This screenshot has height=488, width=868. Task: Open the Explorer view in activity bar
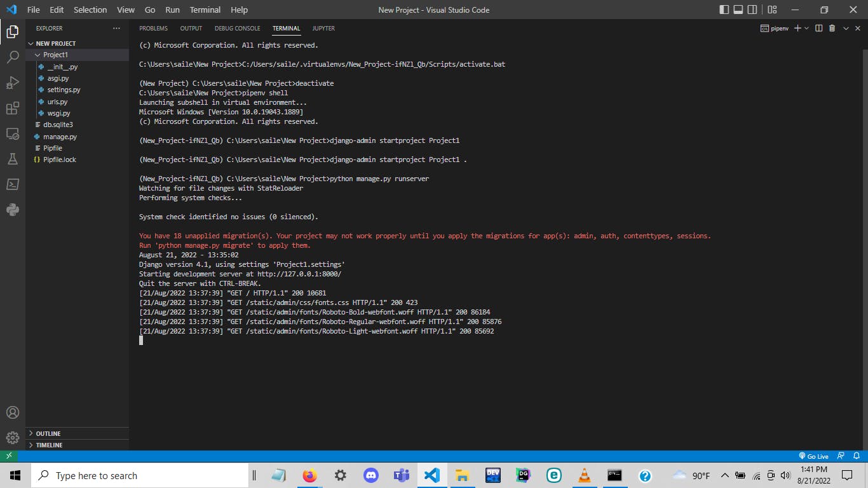tap(12, 31)
